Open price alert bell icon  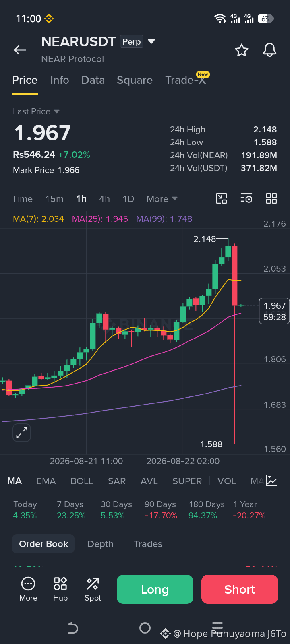coord(269,50)
